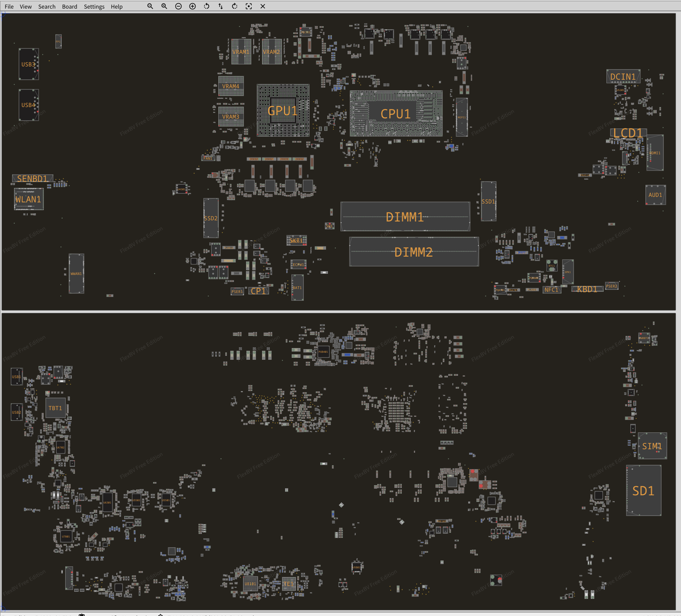Click the DIMM1 memory slot
The height and width of the screenshot is (616, 681).
click(405, 217)
